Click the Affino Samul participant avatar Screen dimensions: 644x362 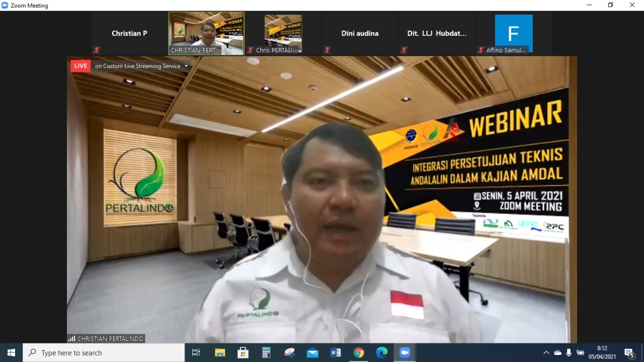click(513, 34)
